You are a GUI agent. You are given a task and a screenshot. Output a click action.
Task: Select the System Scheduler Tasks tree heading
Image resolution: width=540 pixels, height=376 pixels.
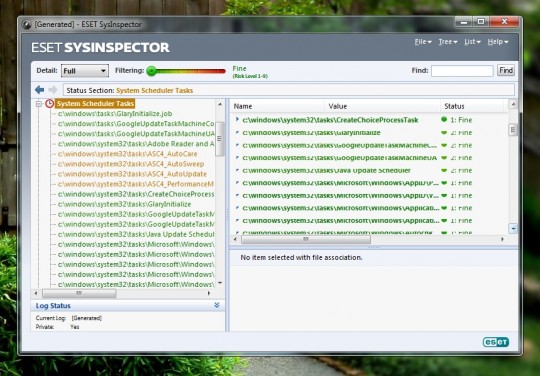click(95, 104)
